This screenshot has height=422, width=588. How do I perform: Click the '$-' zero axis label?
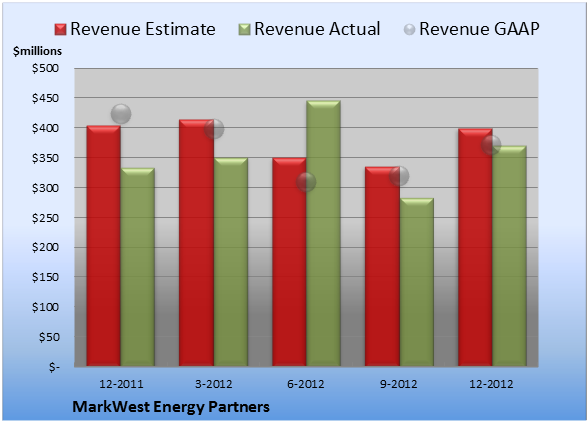(x=54, y=367)
